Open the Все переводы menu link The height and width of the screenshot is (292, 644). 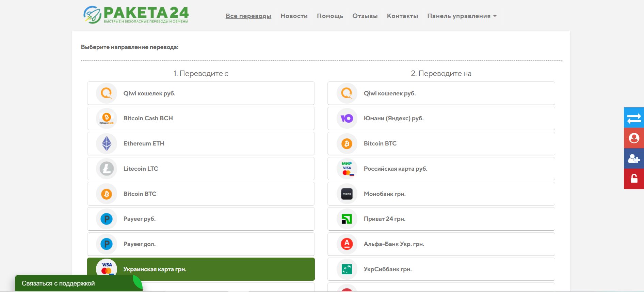248,16
